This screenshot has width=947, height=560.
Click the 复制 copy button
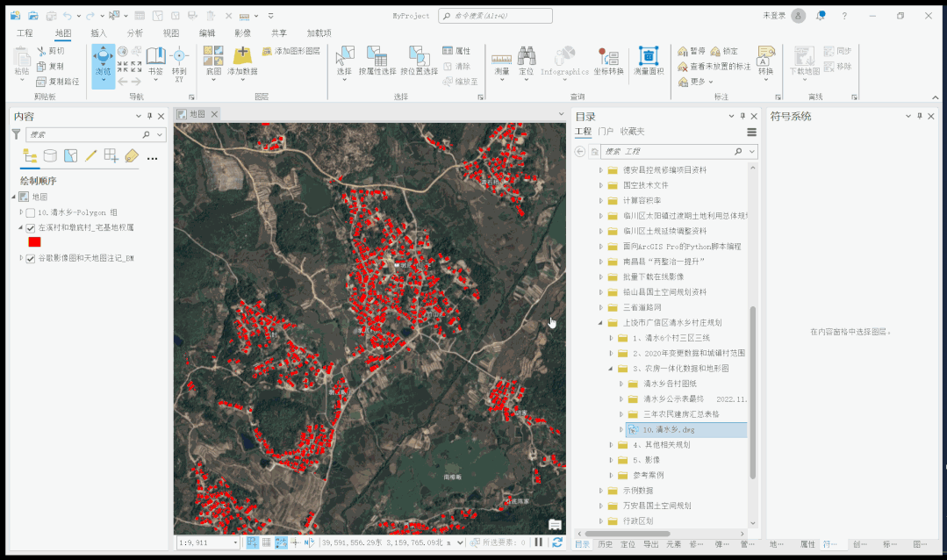[x=50, y=67]
